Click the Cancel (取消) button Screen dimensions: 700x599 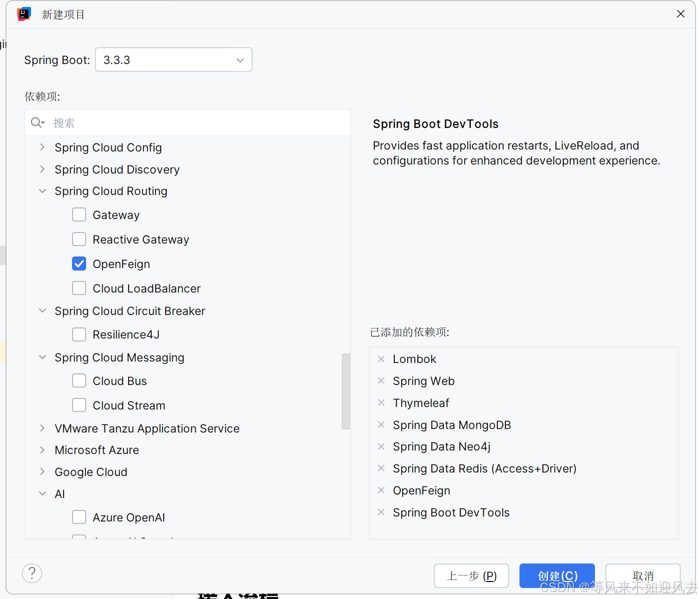pyautogui.click(x=643, y=576)
